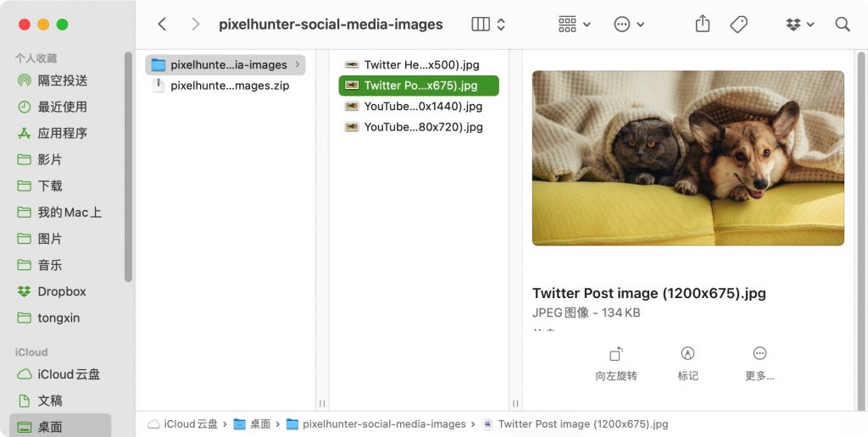Click the zip archive file icon
Viewport: 868px width, 437px height.
pyautogui.click(x=159, y=86)
